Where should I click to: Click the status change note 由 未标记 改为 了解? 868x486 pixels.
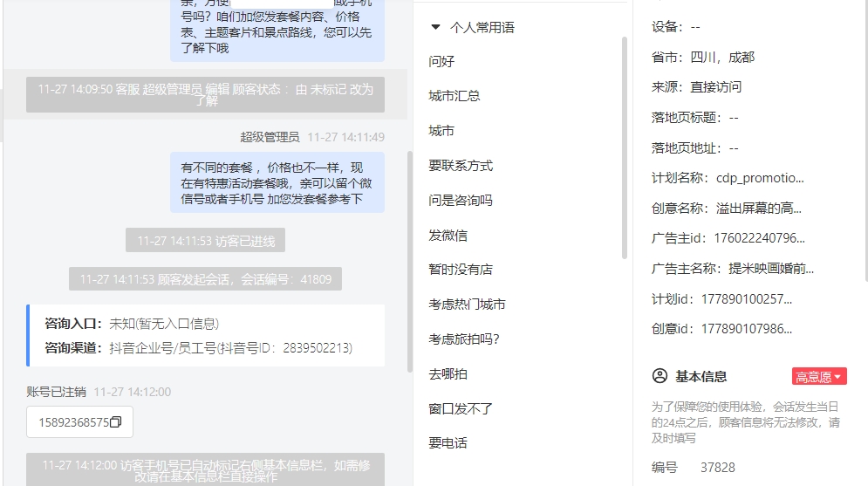coord(205,94)
